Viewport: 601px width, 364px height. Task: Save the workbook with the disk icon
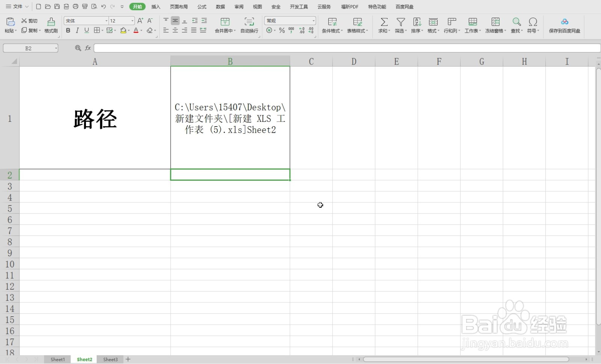click(x=57, y=6)
